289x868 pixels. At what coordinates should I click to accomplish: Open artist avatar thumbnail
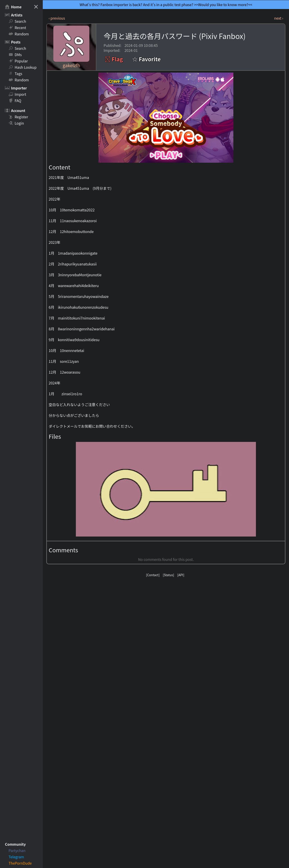pos(71,43)
